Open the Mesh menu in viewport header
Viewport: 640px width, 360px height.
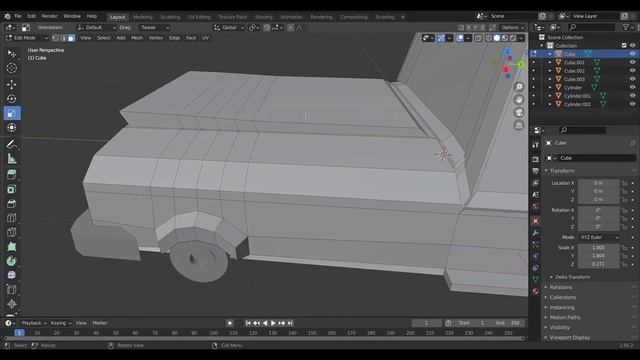point(137,38)
